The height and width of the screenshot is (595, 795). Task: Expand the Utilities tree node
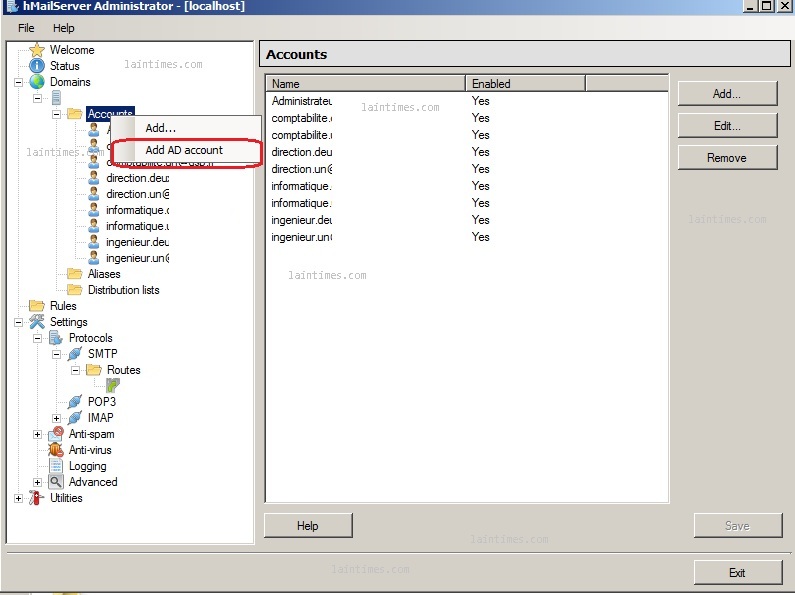tap(18, 498)
